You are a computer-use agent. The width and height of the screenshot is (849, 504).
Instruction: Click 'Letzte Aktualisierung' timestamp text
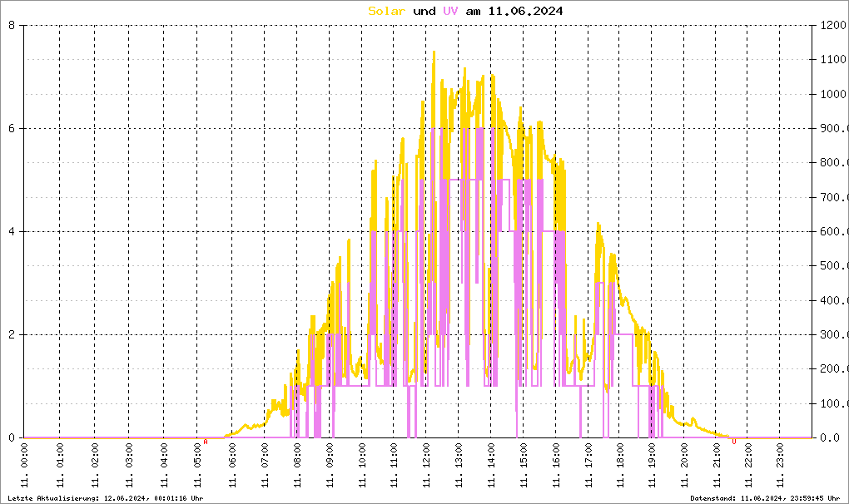(x=106, y=498)
